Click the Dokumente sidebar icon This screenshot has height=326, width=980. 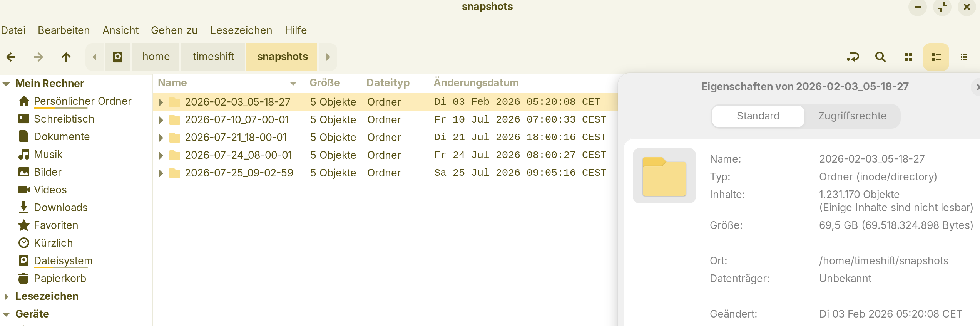tap(24, 136)
